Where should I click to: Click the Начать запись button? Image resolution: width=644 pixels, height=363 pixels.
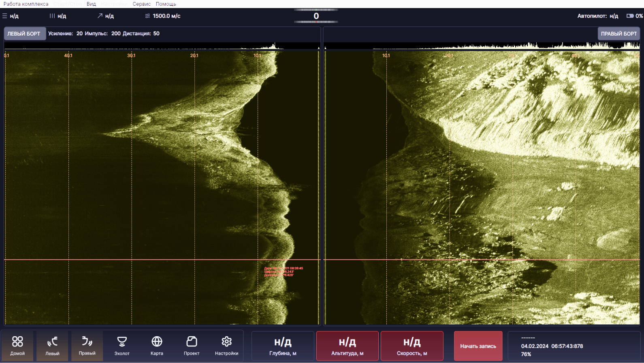tap(478, 346)
